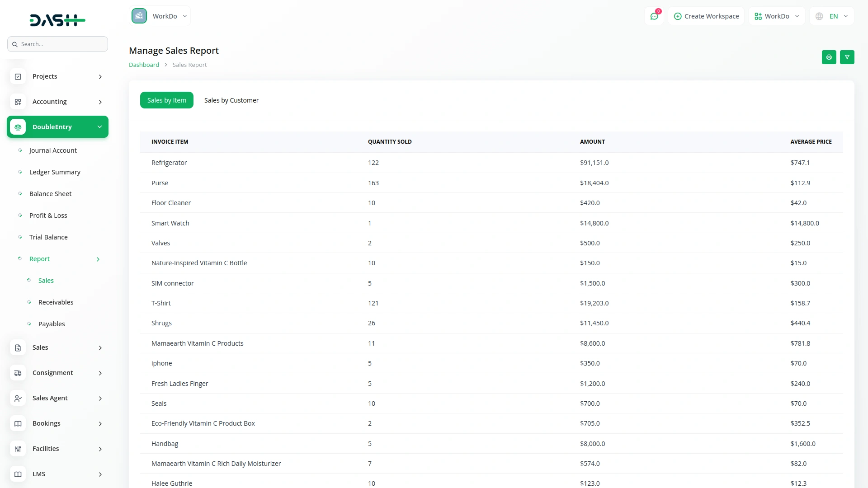868x488 pixels.
Task: Click the Projects sidebar icon
Action: click(18, 77)
